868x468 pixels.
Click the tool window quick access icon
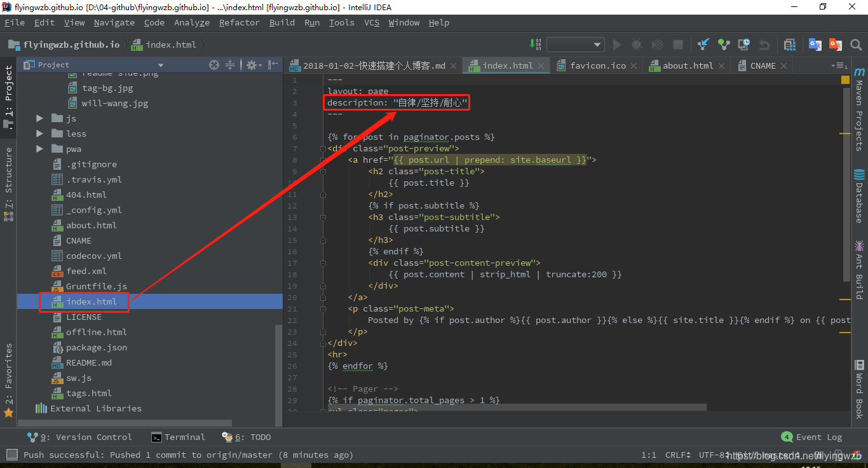(11, 455)
